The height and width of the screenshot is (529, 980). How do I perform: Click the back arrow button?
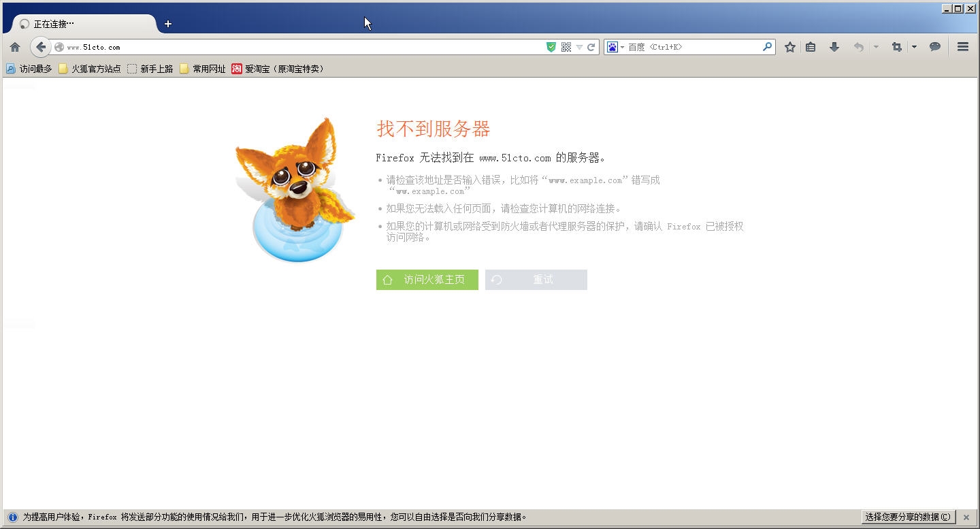41,47
